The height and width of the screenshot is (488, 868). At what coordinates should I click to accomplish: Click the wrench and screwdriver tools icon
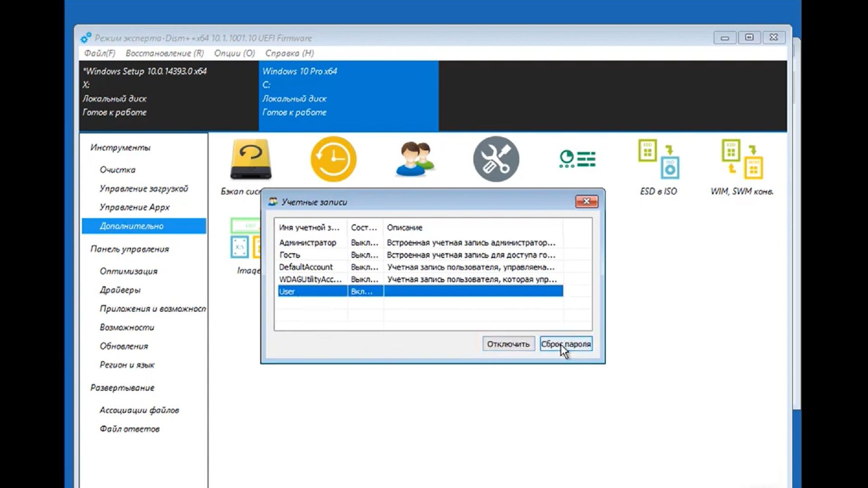[x=496, y=159]
